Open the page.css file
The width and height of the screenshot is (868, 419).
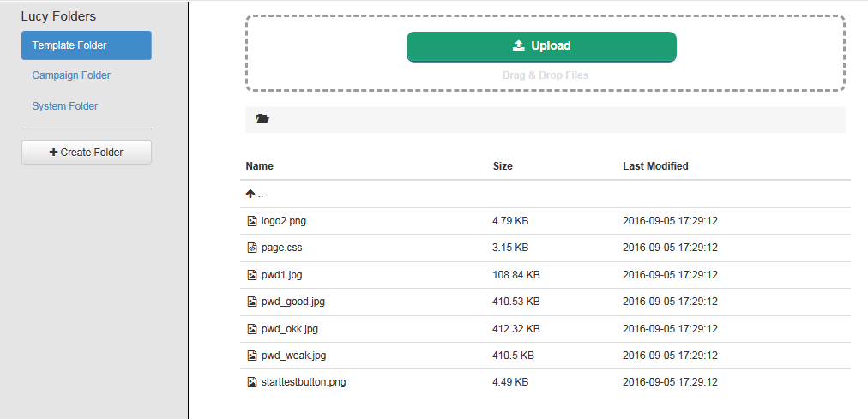tap(282, 248)
